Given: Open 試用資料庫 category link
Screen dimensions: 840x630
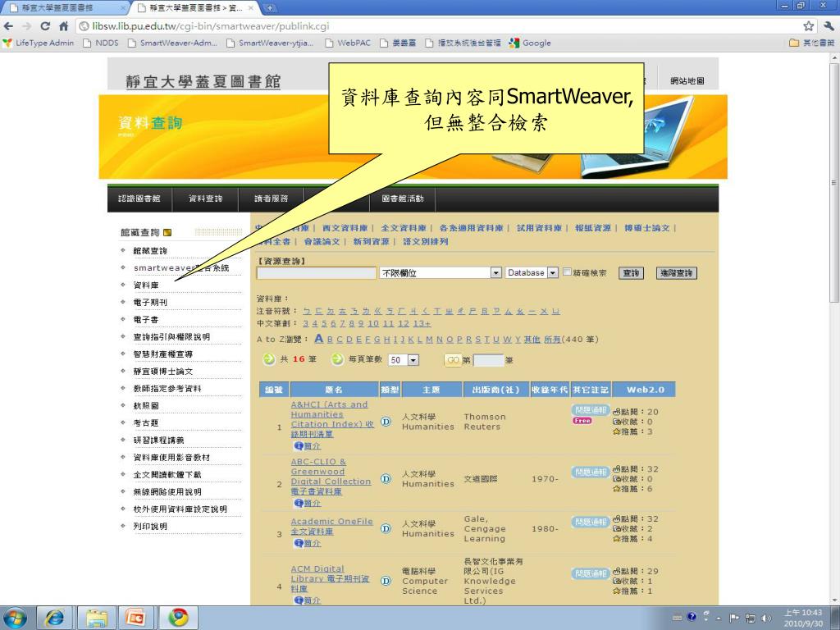Looking at the screenshot, I should pyautogui.click(x=539, y=228).
